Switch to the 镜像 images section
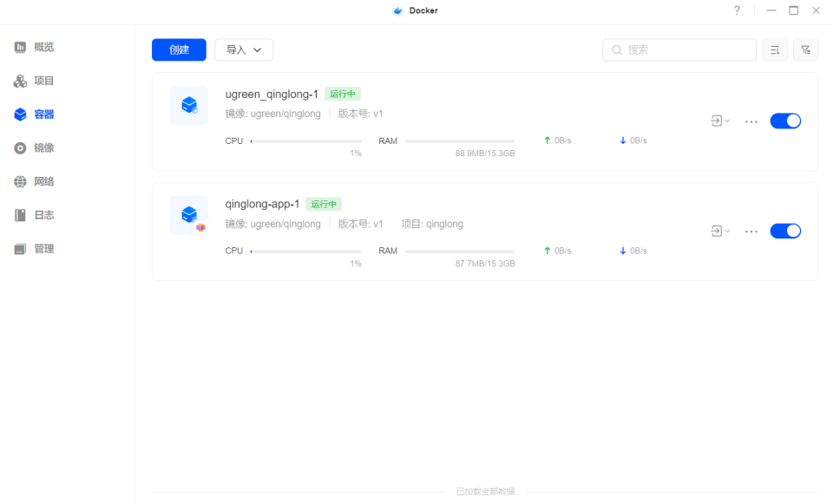This screenshot has width=833, height=504. coord(43,148)
